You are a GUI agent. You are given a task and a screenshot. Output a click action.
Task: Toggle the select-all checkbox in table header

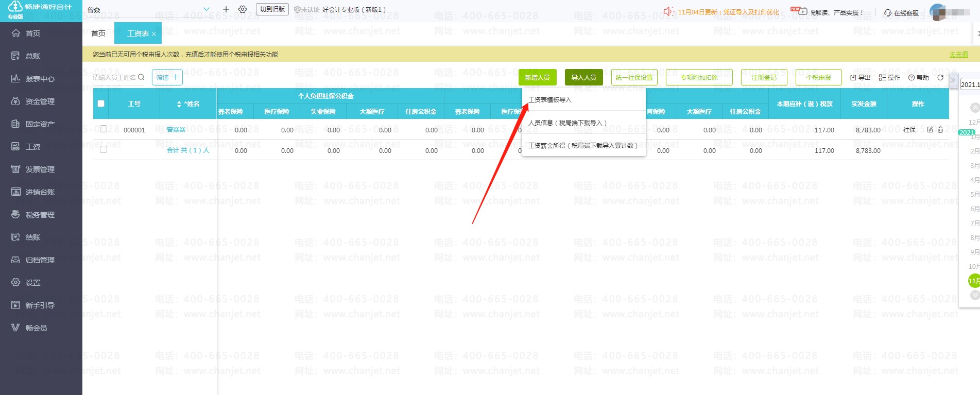(x=101, y=104)
